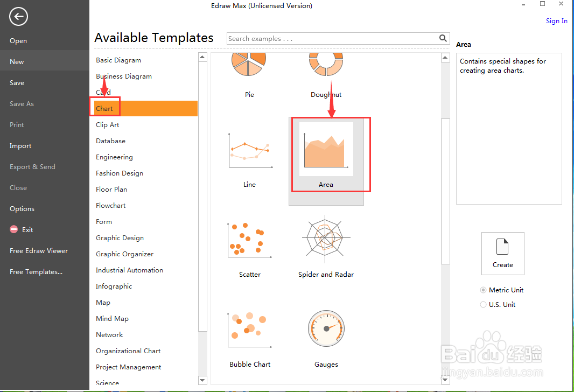Minimize the Edraw Max window
The image size is (574, 392).
pos(523,5)
